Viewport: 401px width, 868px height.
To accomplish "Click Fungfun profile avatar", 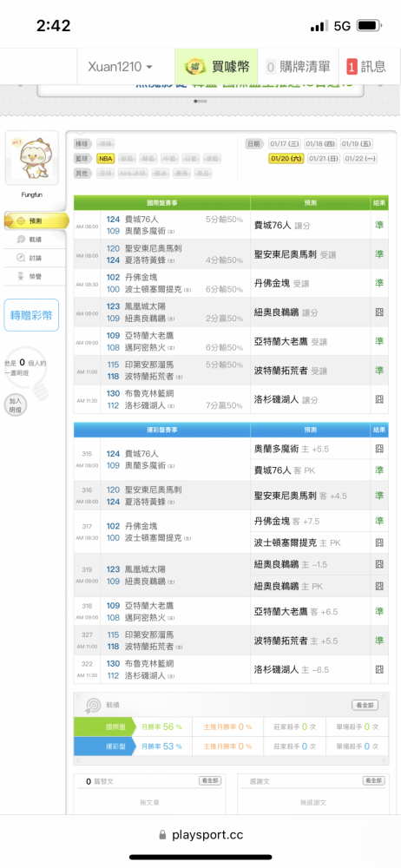I will point(31,158).
